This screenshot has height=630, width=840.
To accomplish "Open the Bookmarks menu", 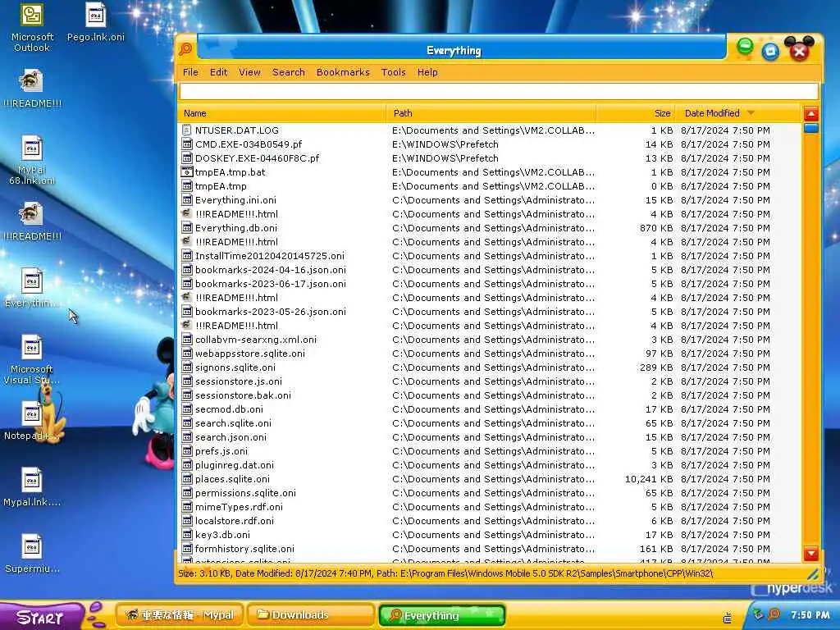I will point(343,72).
